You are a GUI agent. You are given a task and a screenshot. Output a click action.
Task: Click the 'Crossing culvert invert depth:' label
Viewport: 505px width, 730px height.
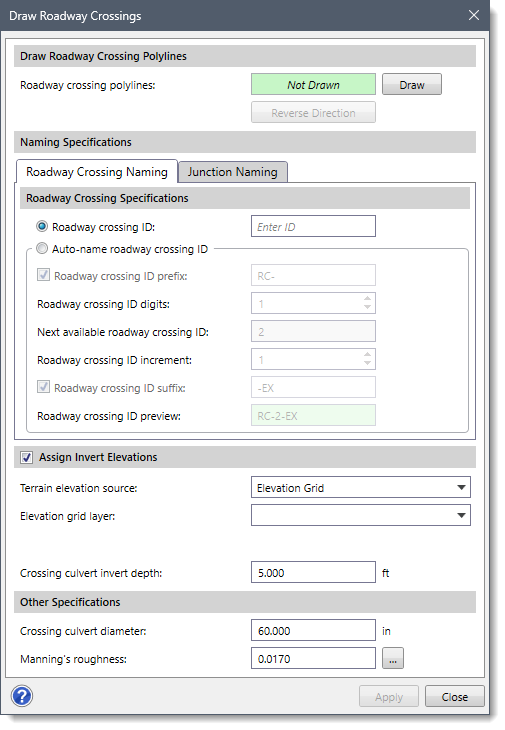91,573
